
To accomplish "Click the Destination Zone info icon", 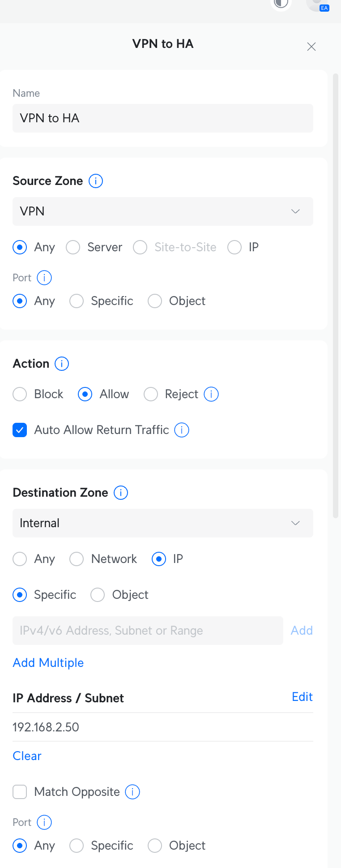I will click(121, 493).
